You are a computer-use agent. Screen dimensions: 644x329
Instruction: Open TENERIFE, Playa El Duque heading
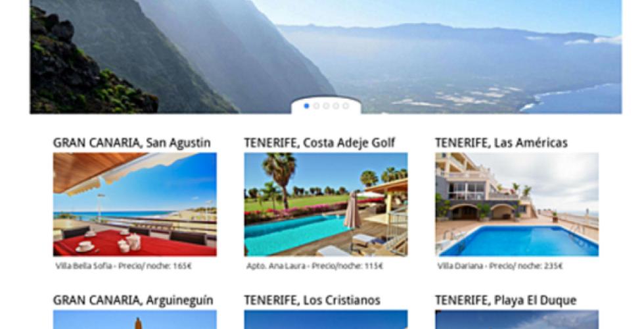pos(506,300)
